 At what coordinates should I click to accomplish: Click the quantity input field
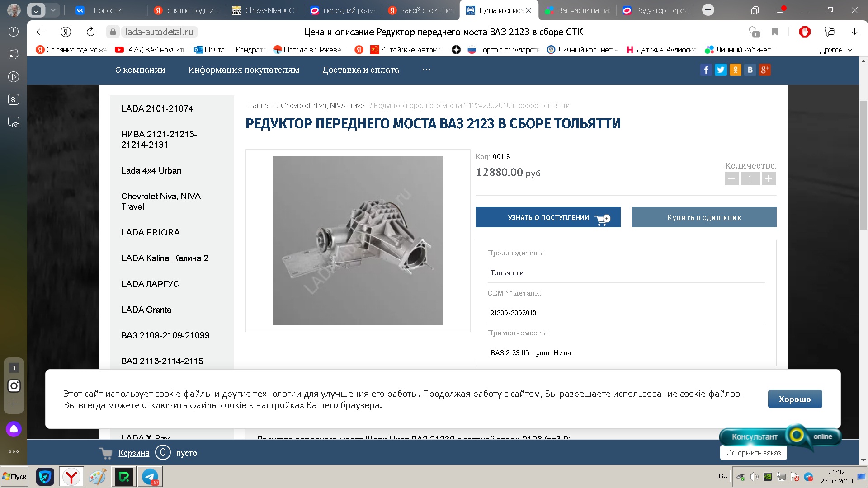(750, 178)
